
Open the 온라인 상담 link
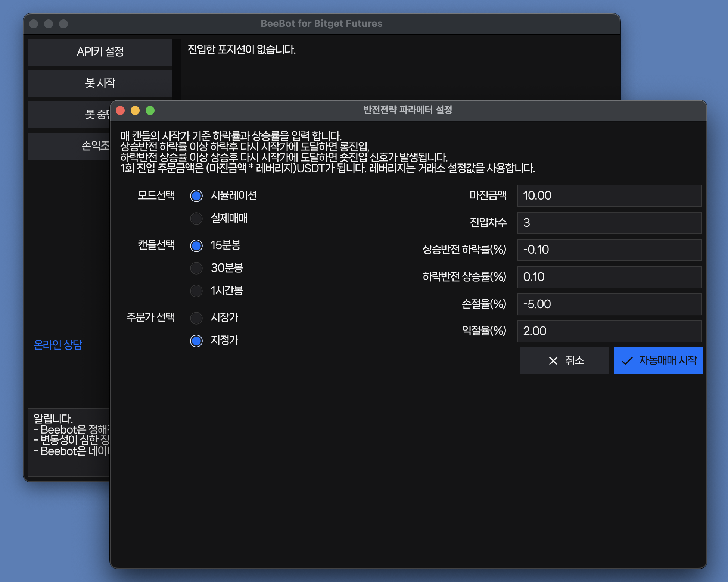pos(58,345)
